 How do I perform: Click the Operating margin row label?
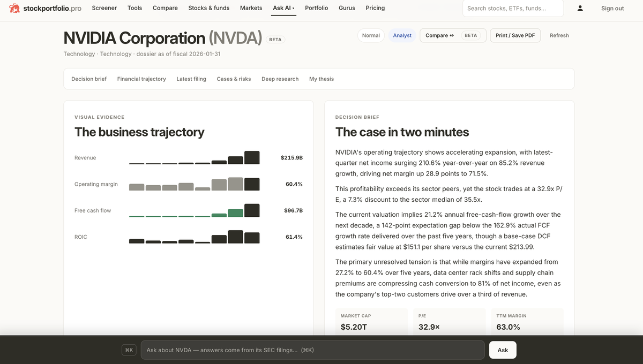96,184
